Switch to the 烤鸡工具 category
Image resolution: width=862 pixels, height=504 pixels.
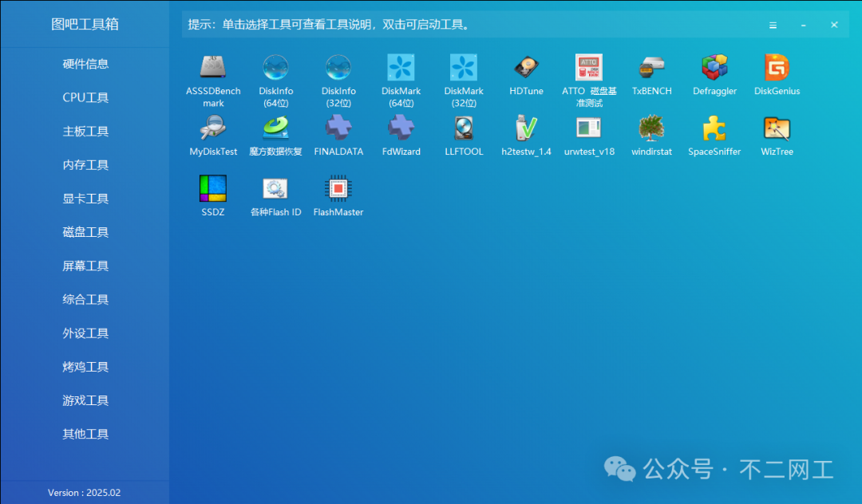85,367
